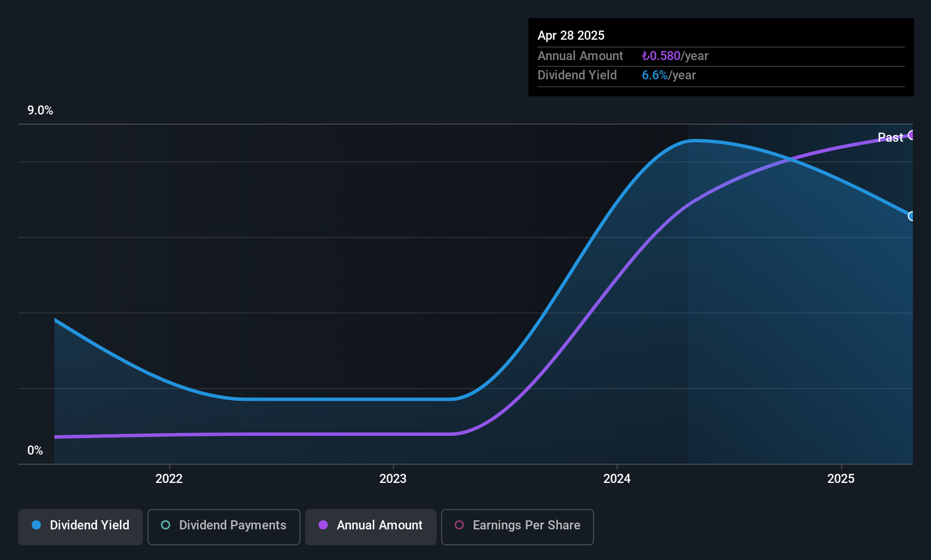Screen dimensions: 931x560
Task: Show the Earnings Per Share series
Action: click(x=517, y=527)
